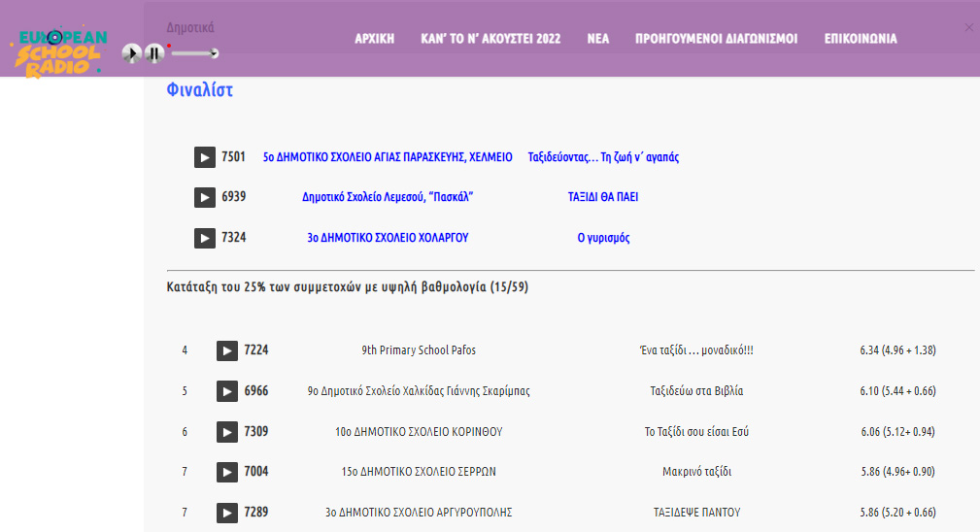The image size is (980, 532).
Task: Open the ΑΡΧΙΚΗ menu item
Action: 374,40
